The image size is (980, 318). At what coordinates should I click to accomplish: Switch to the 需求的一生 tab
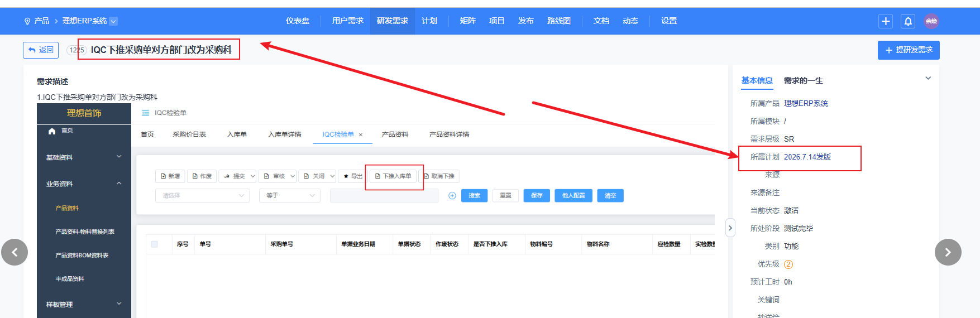click(803, 81)
